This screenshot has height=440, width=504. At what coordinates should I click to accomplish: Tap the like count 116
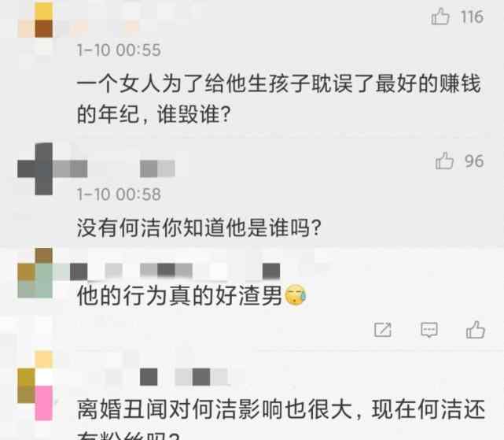coord(473,17)
